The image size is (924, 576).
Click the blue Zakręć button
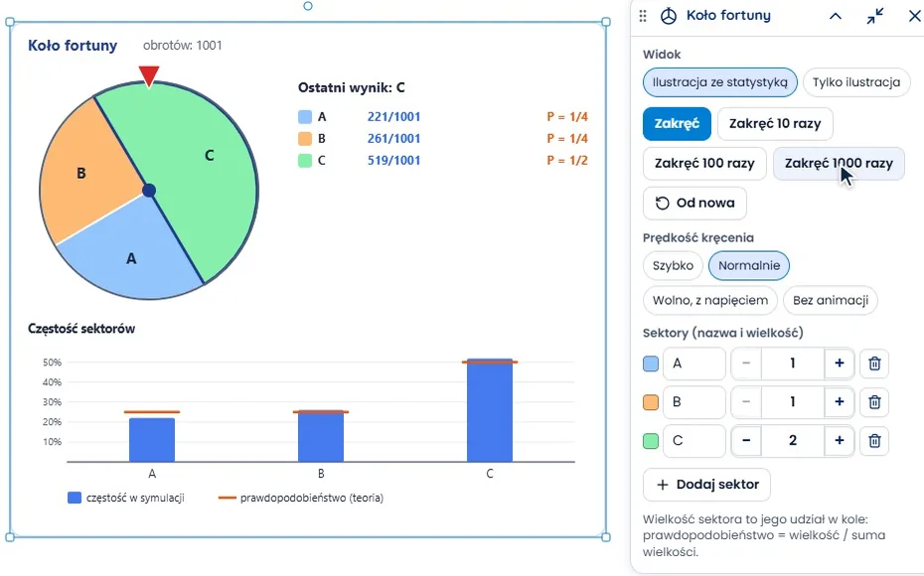tap(677, 124)
